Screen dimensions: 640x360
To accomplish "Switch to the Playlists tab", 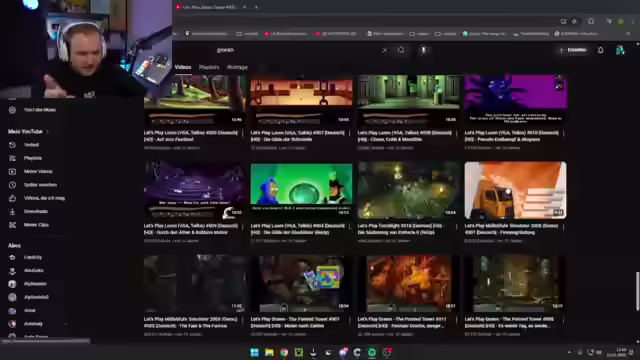I will 209,67.
